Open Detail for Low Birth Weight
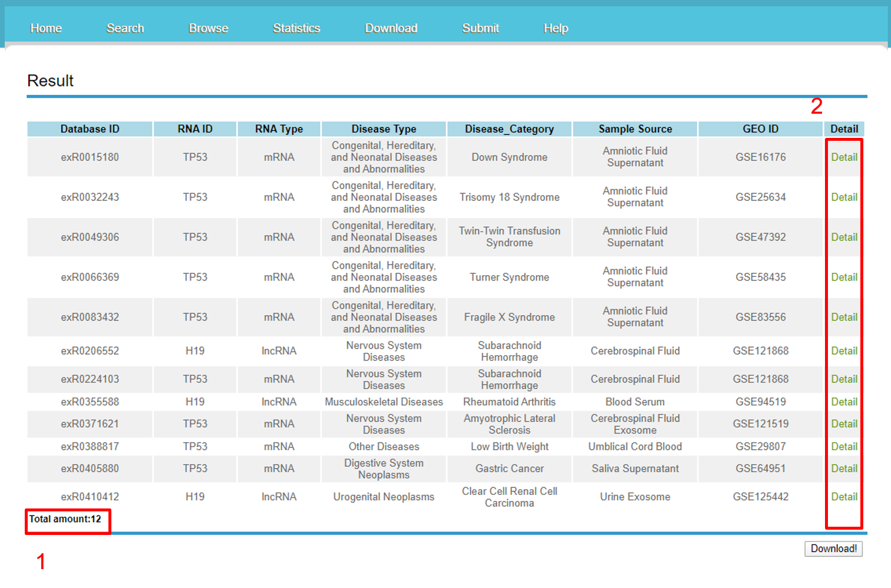The width and height of the screenshot is (891, 588). pos(844,447)
